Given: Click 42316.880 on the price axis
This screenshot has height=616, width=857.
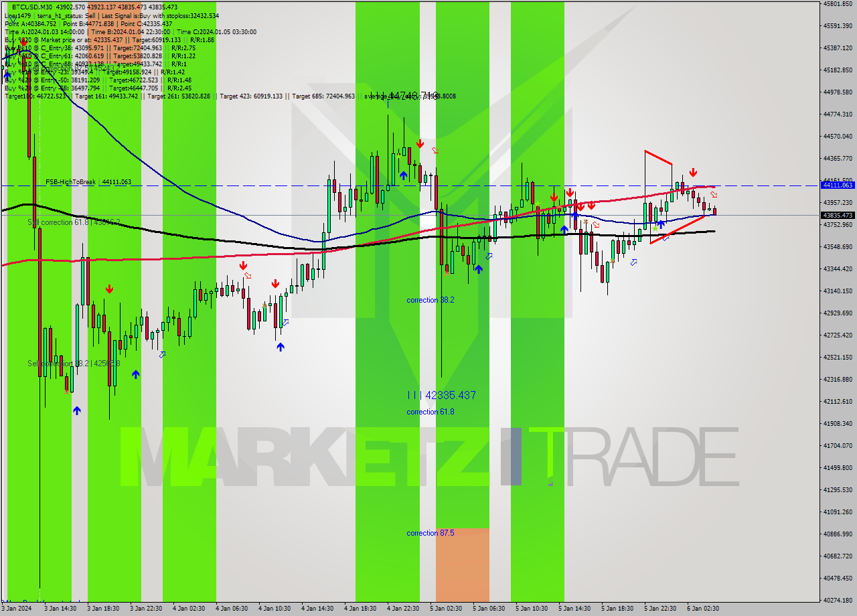Looking at the screenshot, I should 838,379.
